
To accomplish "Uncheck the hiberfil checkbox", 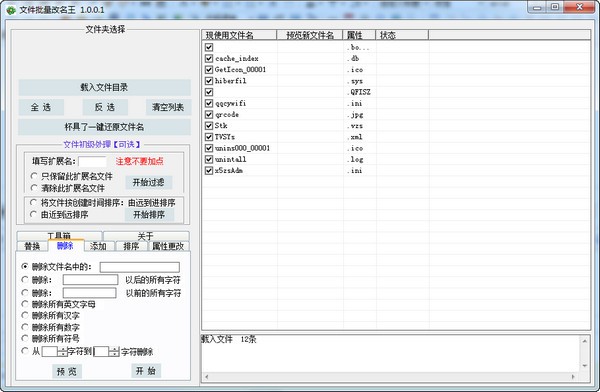I will [209, 81].
